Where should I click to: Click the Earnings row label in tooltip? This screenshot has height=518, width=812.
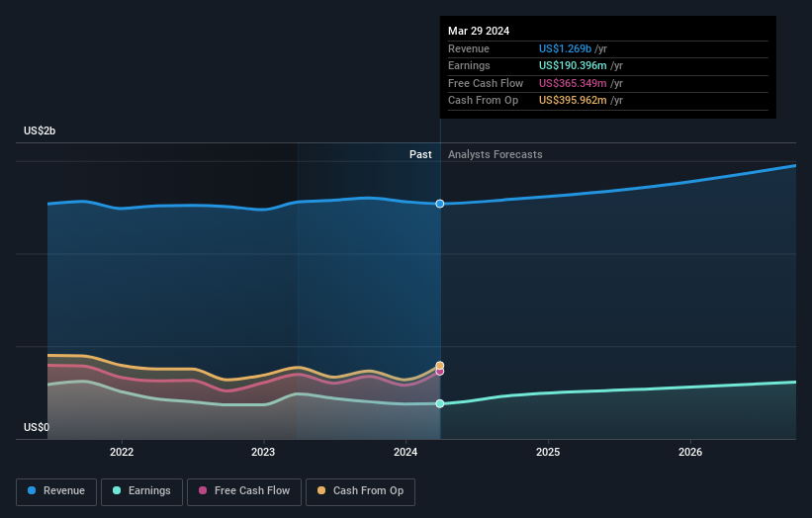click(x=469, y=65)
